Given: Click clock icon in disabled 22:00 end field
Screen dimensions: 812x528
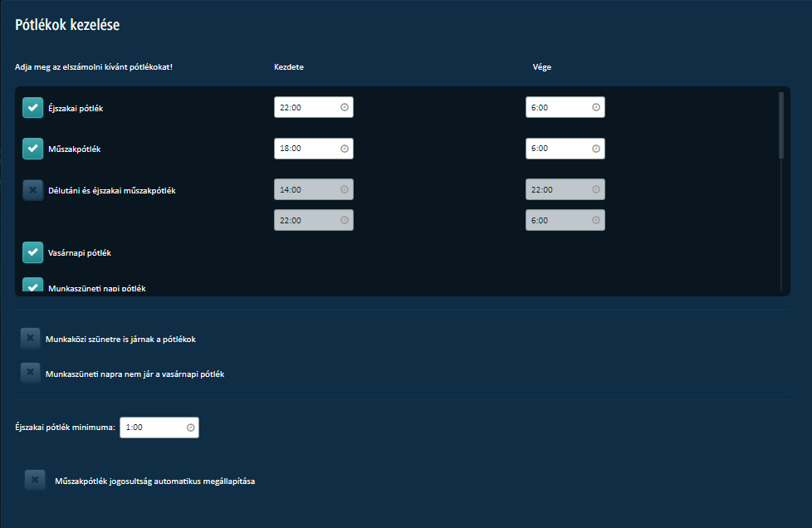Looking at the screenshot, I should pos(596,189).
